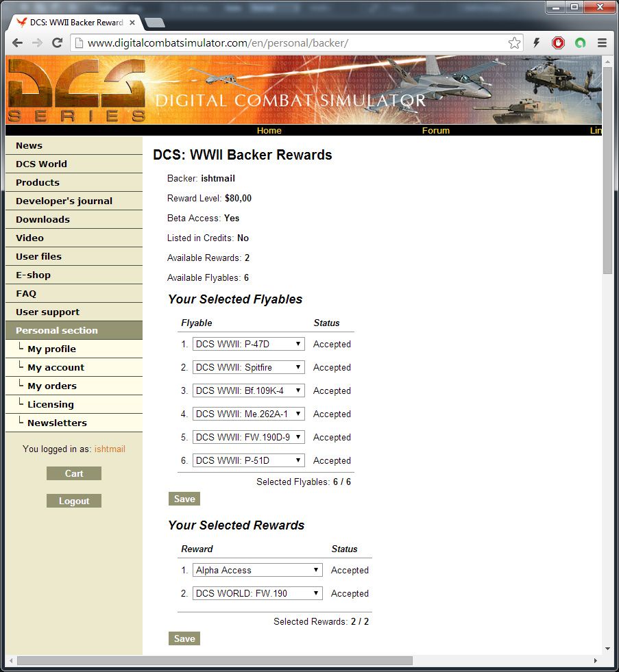Select Forum in the top navigation
Viewport: 619px width, 672px height.
pos(436,130)
